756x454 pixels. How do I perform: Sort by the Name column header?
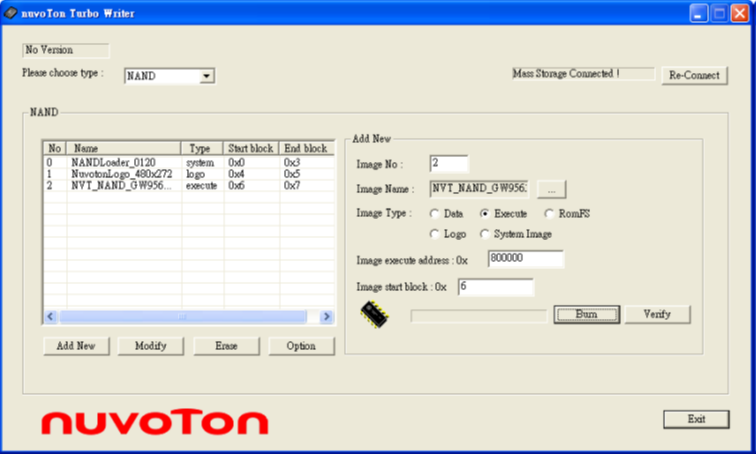pos(123,148)
